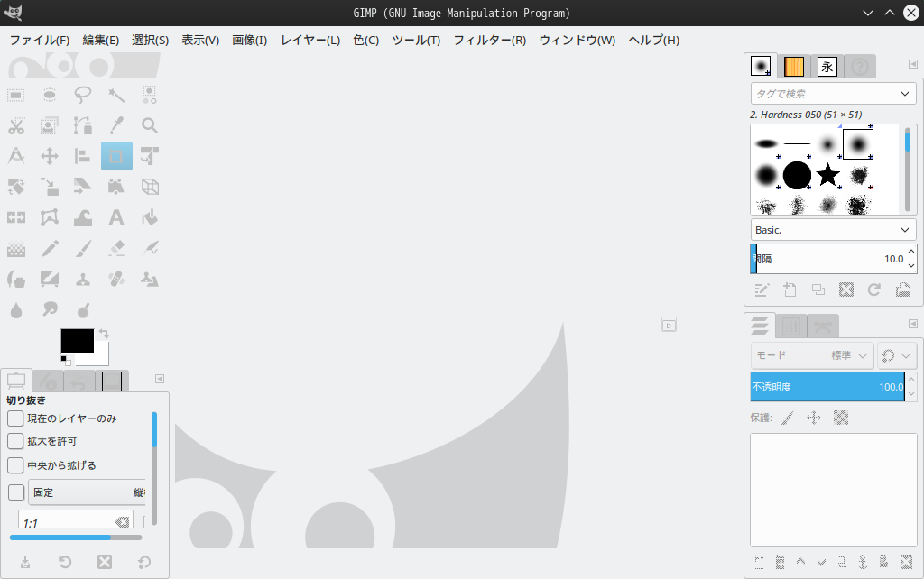Open the レイヤー(L) menu
The height and width of the screenshot is (579, 924).
pos(310,40)
